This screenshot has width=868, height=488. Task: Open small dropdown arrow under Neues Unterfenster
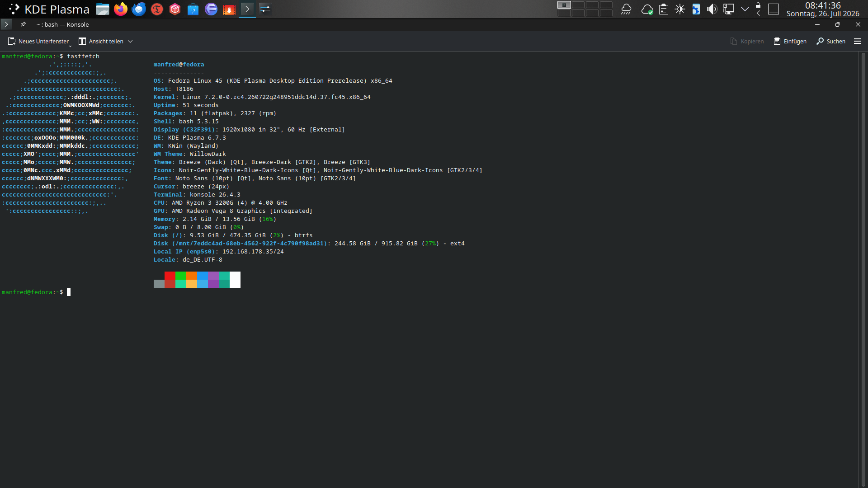point(70,46)
